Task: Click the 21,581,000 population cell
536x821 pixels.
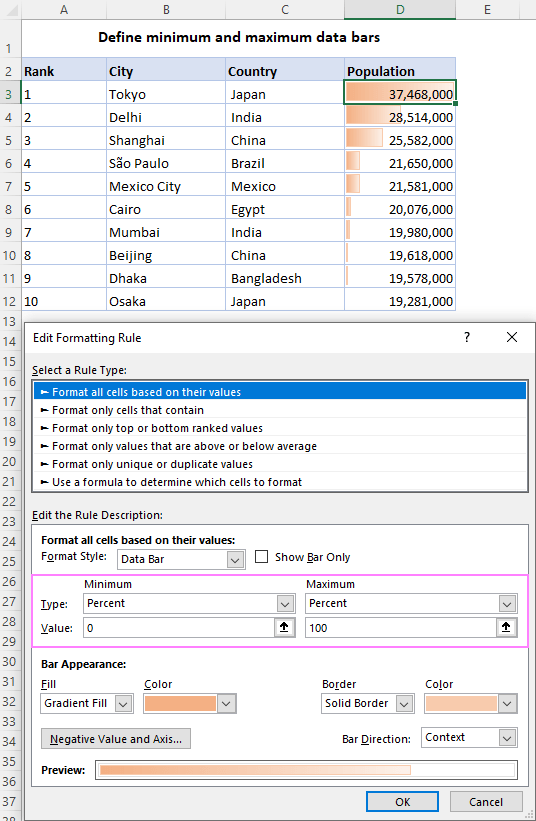Action: click(x=400, y=186)
